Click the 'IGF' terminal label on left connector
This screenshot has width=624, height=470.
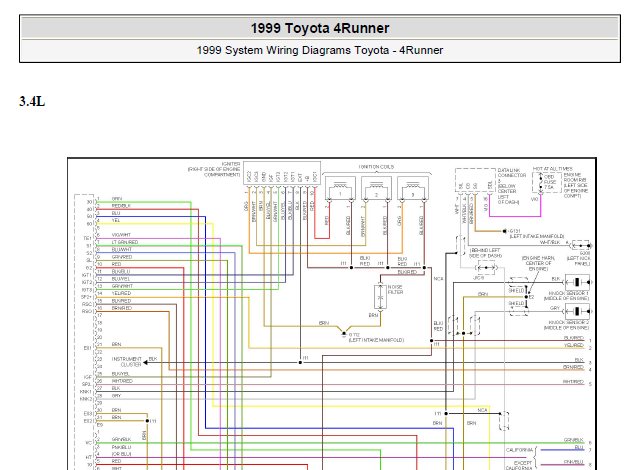tap(88, 377)
